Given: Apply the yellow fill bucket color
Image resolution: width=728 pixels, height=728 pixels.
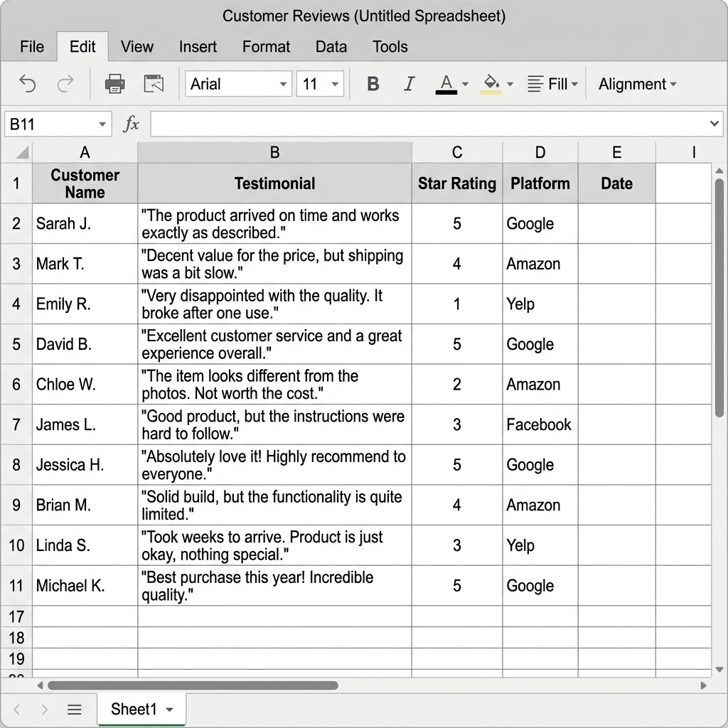Looking at the screenshot, I should [491, 85].
